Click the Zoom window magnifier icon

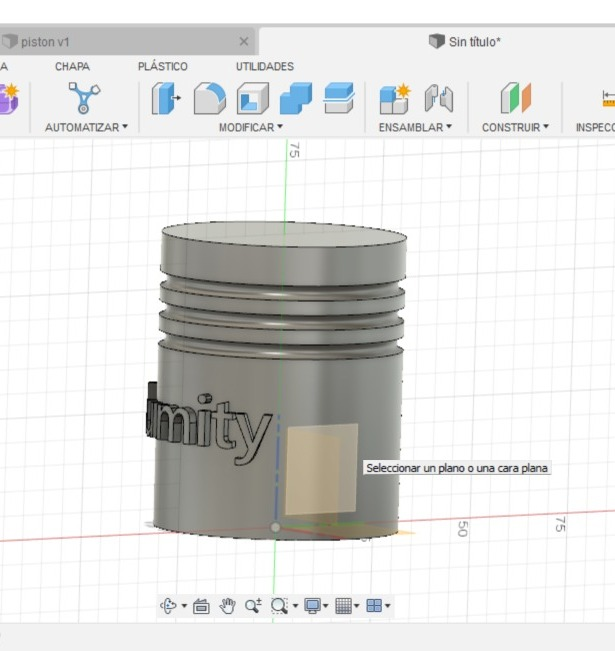tap(279, 606)
